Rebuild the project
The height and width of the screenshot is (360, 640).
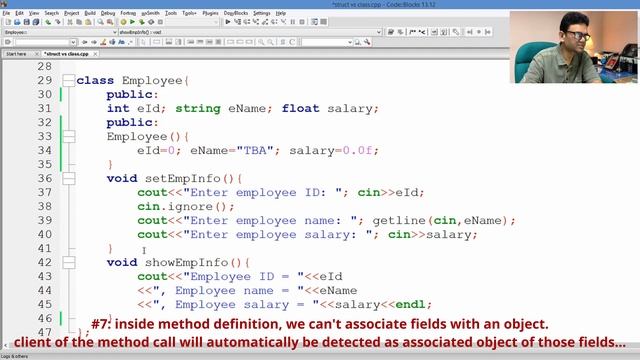(151, 22)
